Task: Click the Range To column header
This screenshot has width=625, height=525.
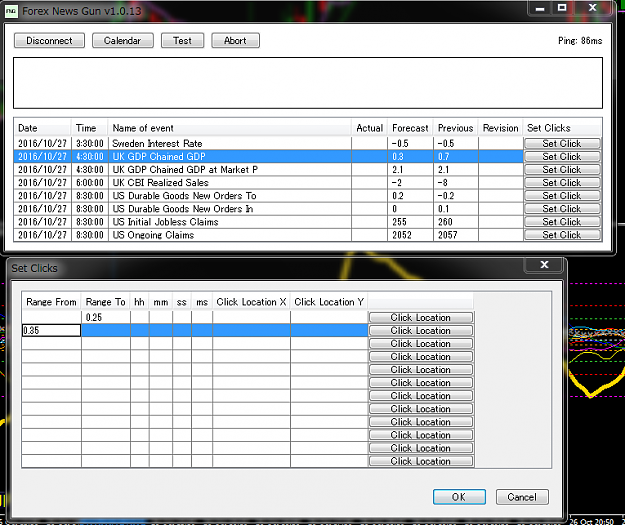Action: 106,302
